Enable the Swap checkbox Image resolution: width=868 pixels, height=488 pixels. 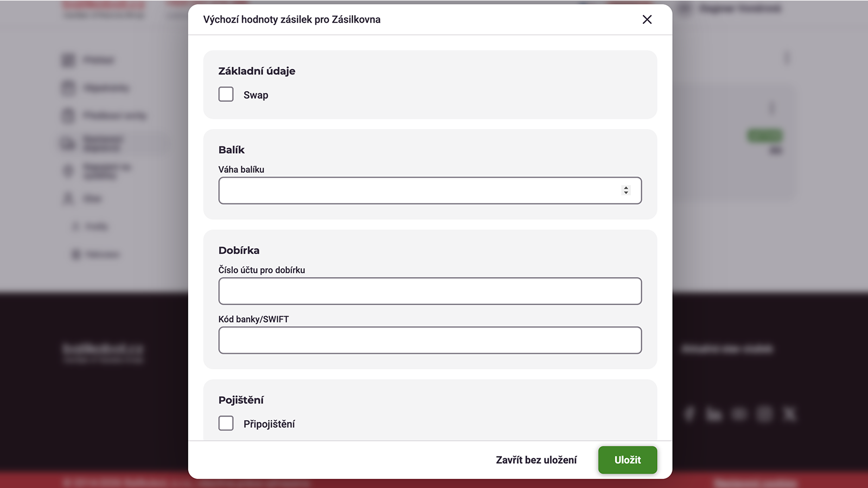(226, 94)
